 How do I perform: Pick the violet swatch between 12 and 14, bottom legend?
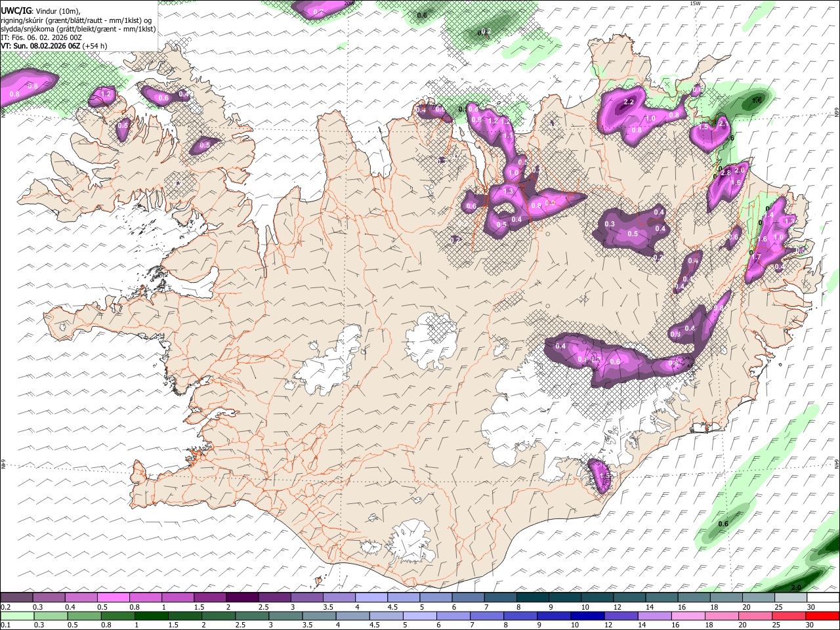point(620,616)
